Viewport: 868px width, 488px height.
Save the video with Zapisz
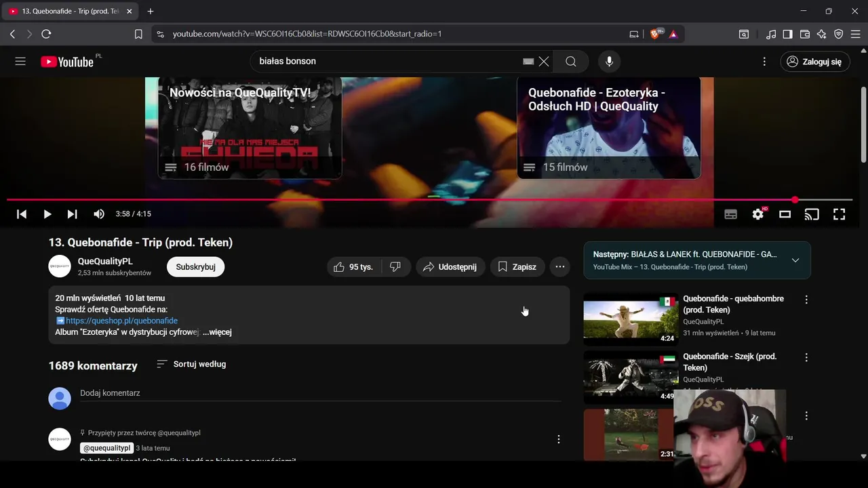517,267
